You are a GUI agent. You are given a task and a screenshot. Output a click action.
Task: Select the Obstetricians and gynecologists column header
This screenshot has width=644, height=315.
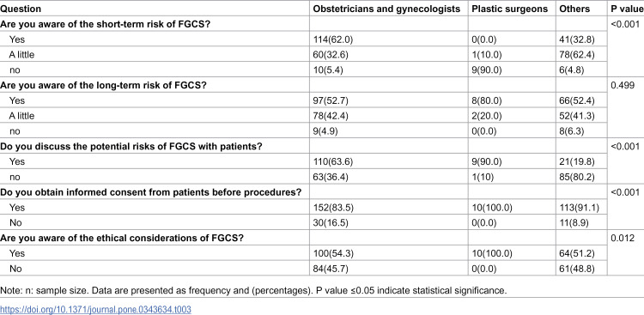[x=386, y=9]
